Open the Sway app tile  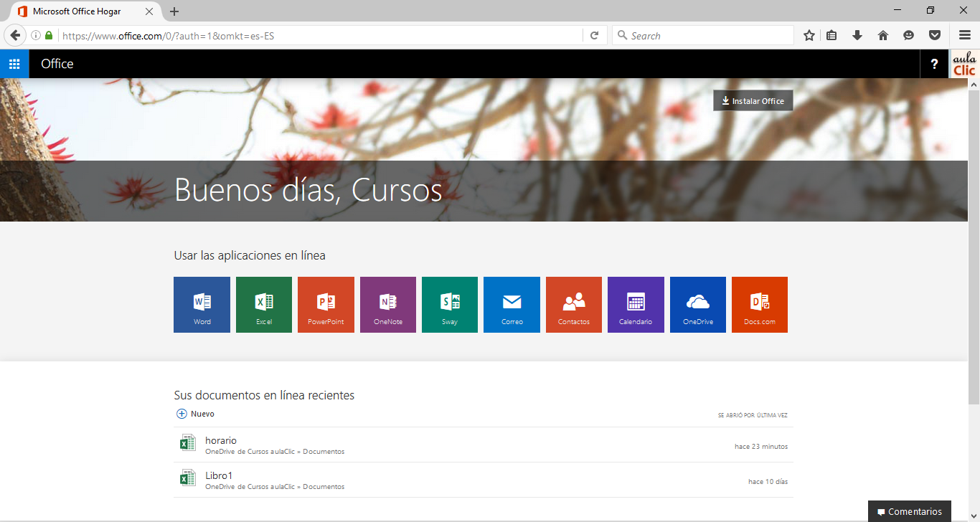[x=450, y=305]
